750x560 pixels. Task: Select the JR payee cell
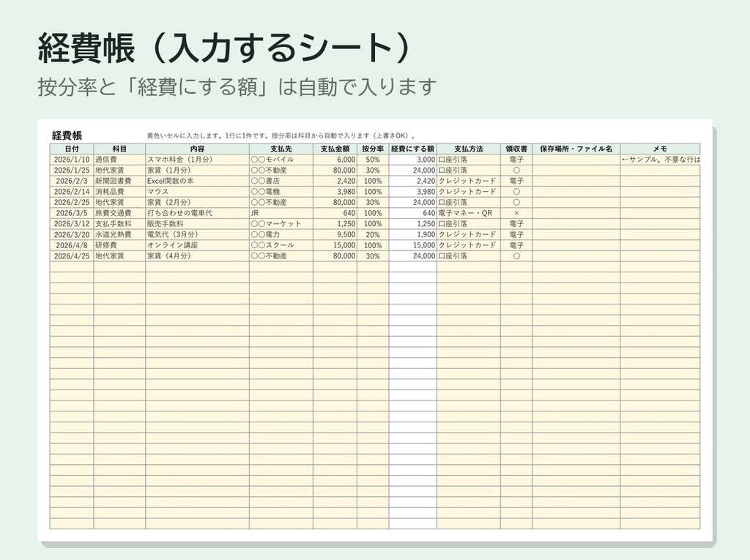281,213
